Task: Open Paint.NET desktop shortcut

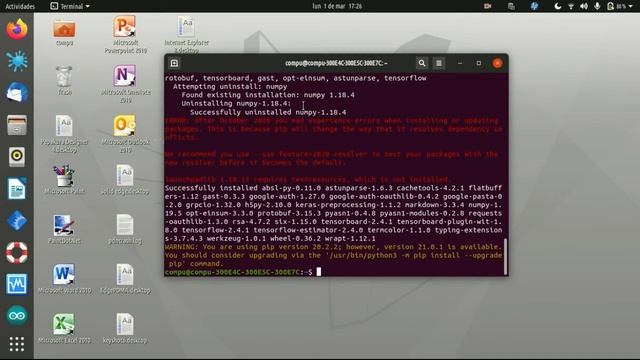Action: [x=64, y=229]
